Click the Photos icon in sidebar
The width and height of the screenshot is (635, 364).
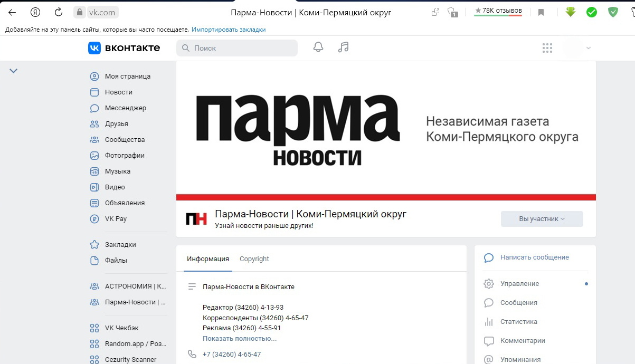click(94, 156)
